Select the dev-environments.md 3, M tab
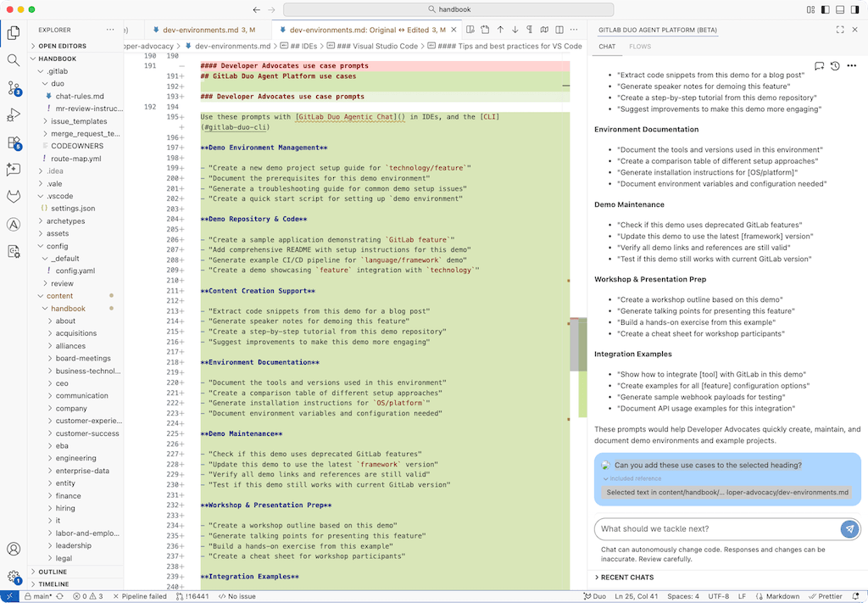 (x=209, y=30)
